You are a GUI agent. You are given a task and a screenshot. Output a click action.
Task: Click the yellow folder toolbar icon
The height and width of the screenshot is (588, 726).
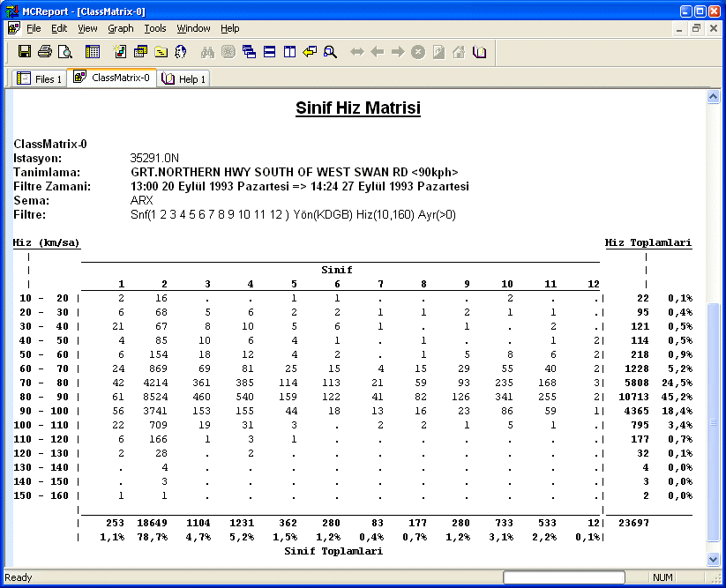[161, 51]
